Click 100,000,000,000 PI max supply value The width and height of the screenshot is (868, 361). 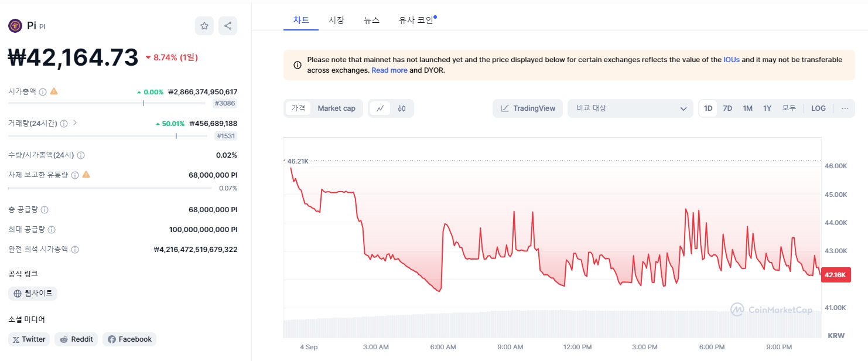[203, 230]
